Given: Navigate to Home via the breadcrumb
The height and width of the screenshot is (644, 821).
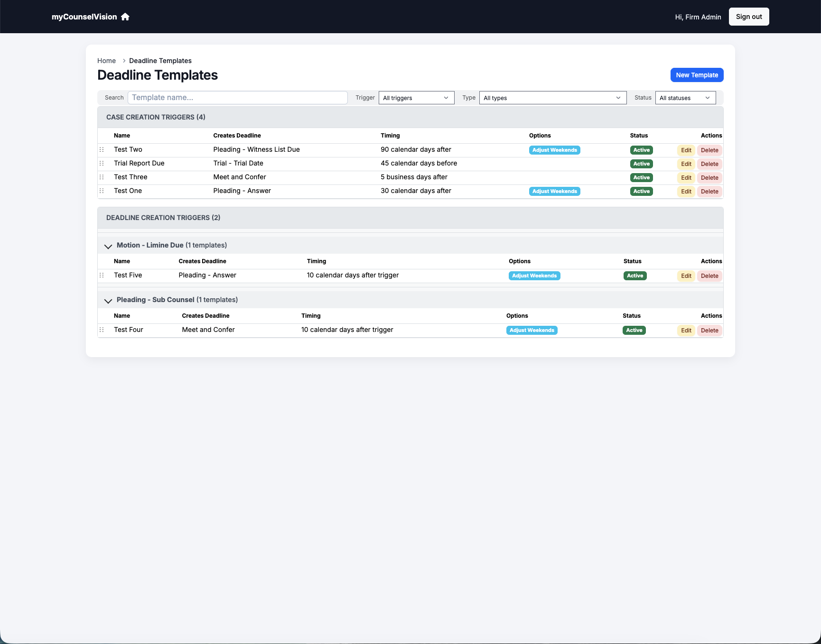Looking at the screenshot, I should pos(106,61).
